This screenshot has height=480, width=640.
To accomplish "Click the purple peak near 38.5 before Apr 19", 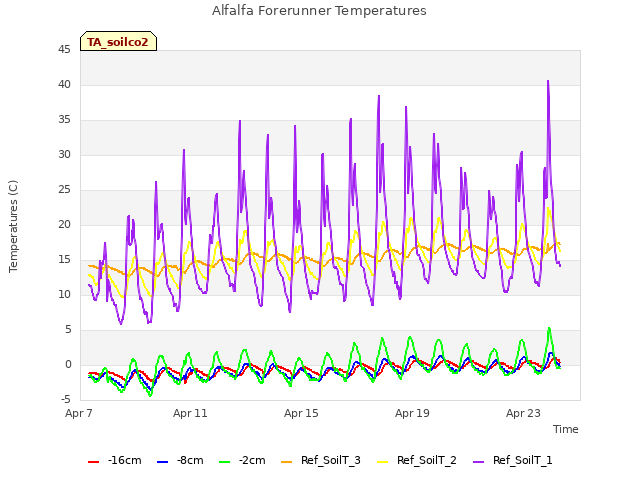I will coord(379,96).
